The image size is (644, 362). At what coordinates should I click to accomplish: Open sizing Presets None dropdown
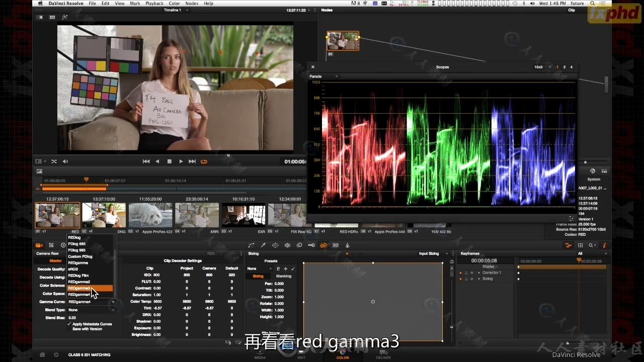point(259,269)
